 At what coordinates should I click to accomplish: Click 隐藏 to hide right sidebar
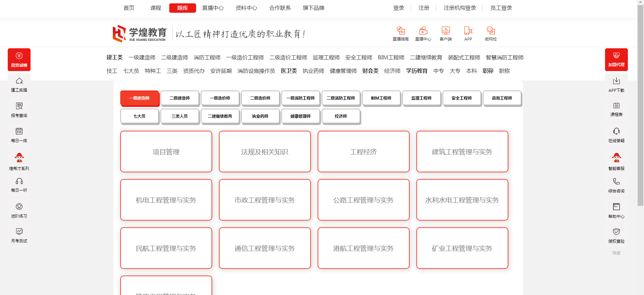(x=616, y=253)
